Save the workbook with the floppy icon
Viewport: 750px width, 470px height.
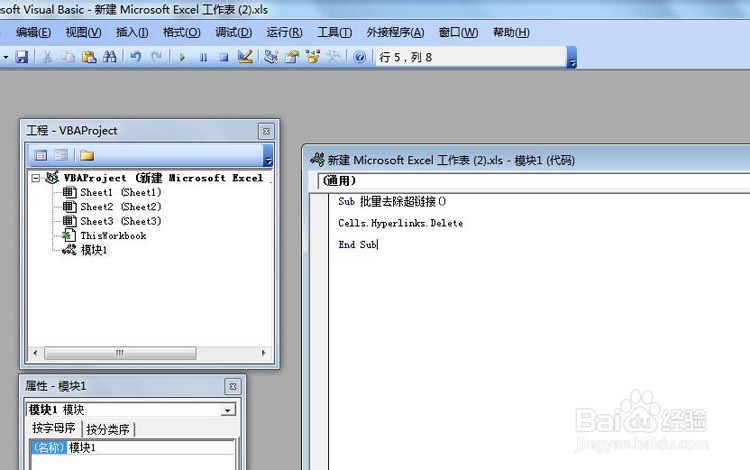(22, 57)
